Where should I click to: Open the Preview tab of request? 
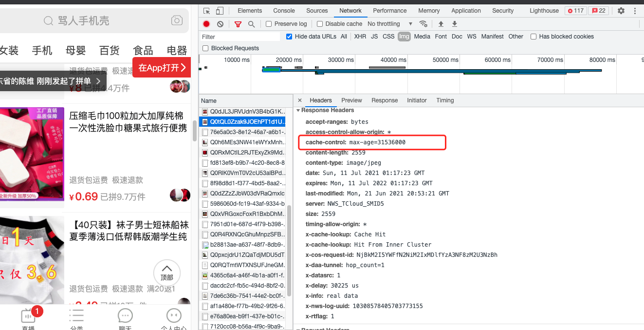(351, 100)
